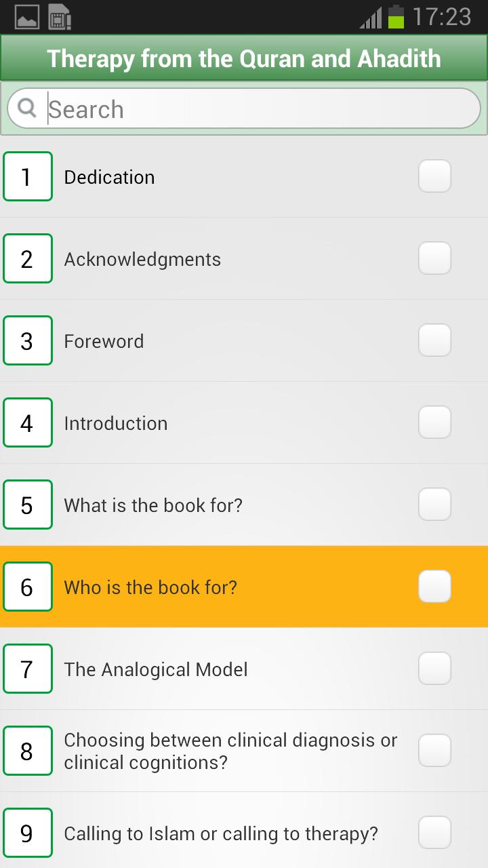This screenshot has height=868, width=488.
Task: Tap the clock showing 17:23
Action: pyautogui.click(x=442, y=17)
